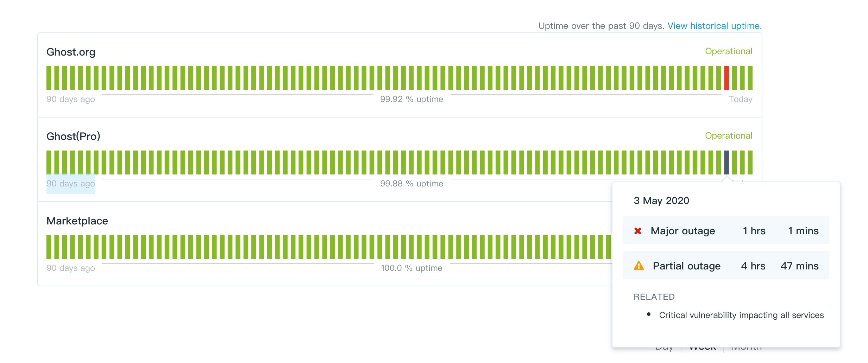868x363 pixels.
Task: Select the first green bar in Ghost.org row
Action: tap(49, 78)
